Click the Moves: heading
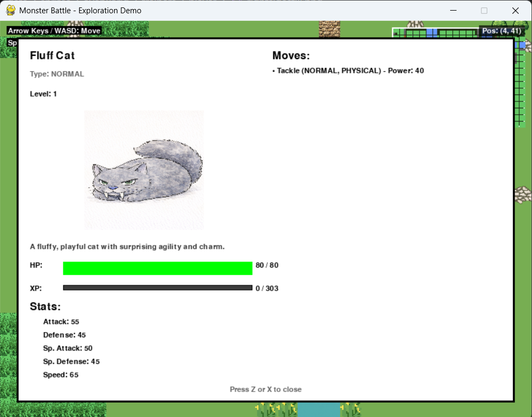The image size is (532, 417). (291, 56)
